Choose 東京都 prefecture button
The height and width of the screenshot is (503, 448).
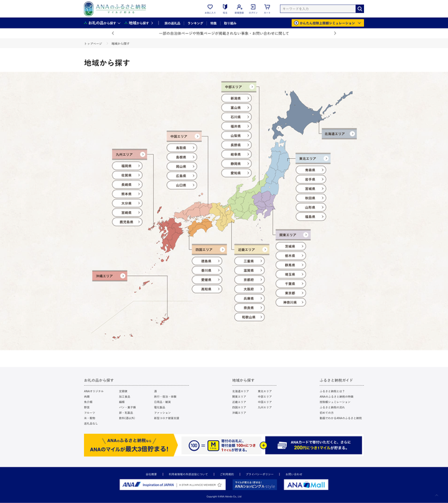[x=291, y=293]
